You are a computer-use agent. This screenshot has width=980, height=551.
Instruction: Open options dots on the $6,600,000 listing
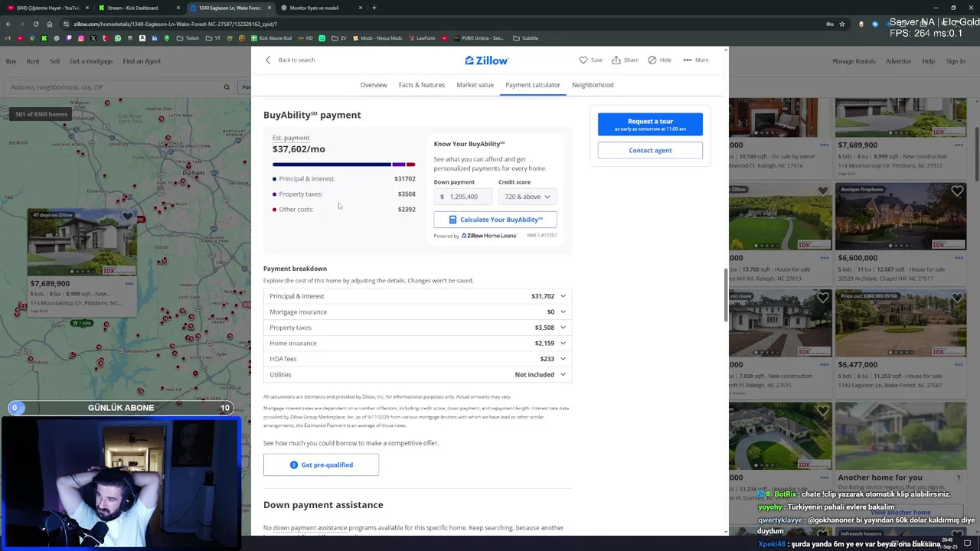tap(958, 258)
